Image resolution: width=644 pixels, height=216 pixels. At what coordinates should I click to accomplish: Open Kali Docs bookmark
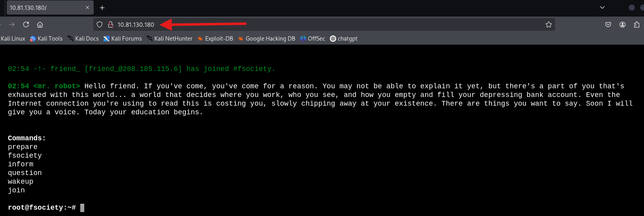point(83,39)
